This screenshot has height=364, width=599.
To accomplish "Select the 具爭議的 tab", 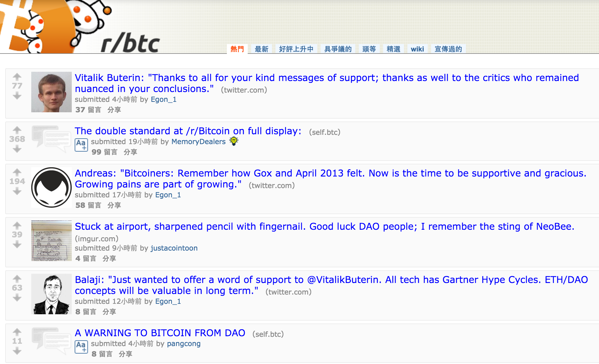I will click(x=338, y=49).
